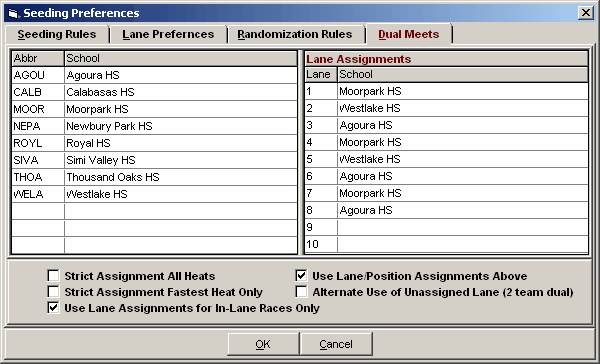Click lane 6 Agoura HS assignment
Screen dimensions: 600x364
pyautogui.click(x=463, y=176)
